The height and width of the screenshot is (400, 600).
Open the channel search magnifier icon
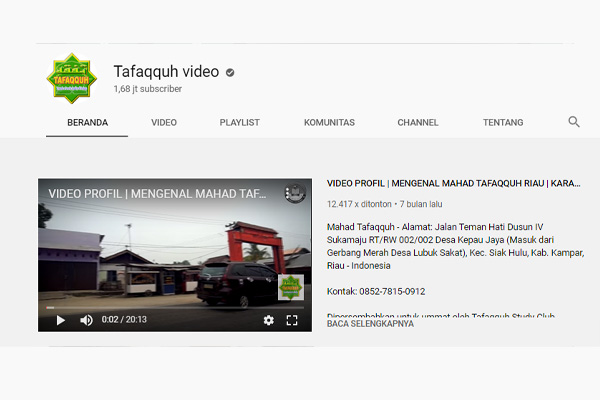[x=574, y=122]
